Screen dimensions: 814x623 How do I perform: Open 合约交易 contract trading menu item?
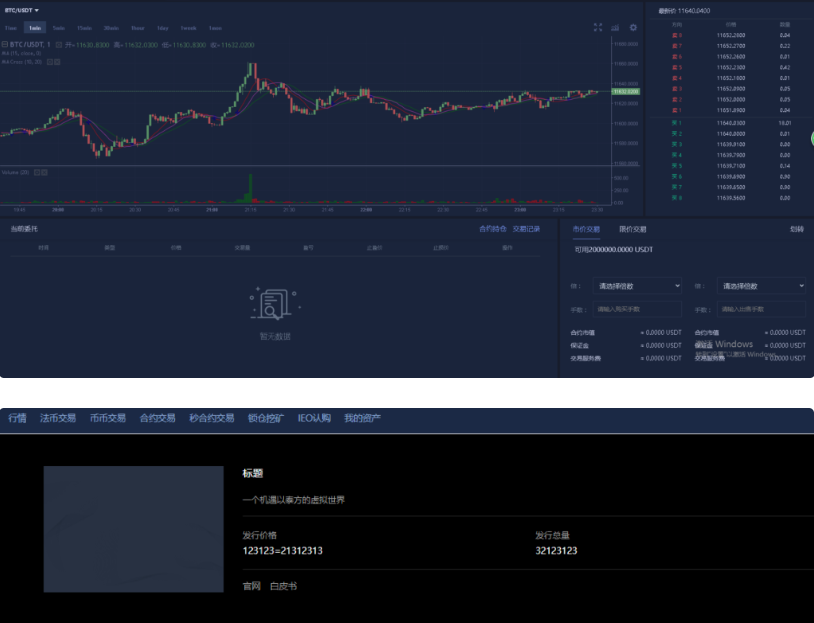157,418
